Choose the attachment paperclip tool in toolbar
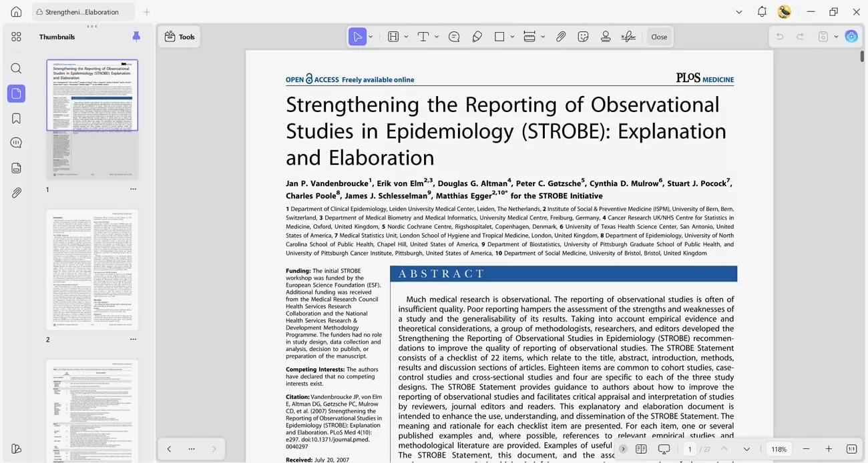The width and height of the screenshot is (868, 463). (561, 37)
